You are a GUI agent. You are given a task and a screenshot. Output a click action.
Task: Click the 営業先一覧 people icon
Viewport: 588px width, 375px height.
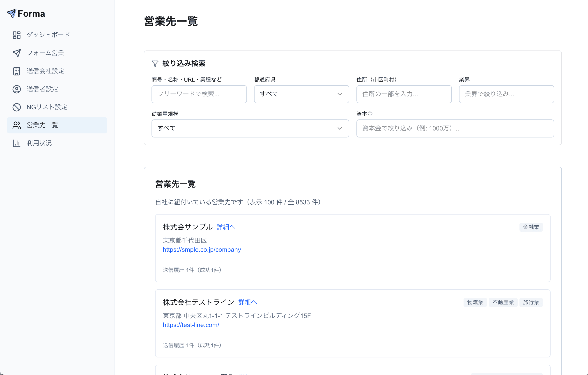[x=16, y=125]
